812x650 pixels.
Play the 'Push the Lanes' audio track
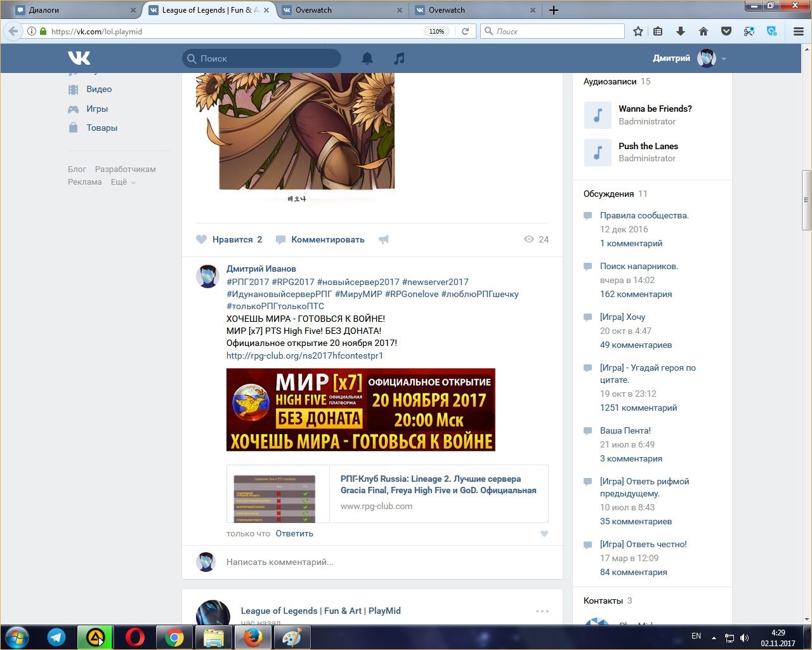598,152
